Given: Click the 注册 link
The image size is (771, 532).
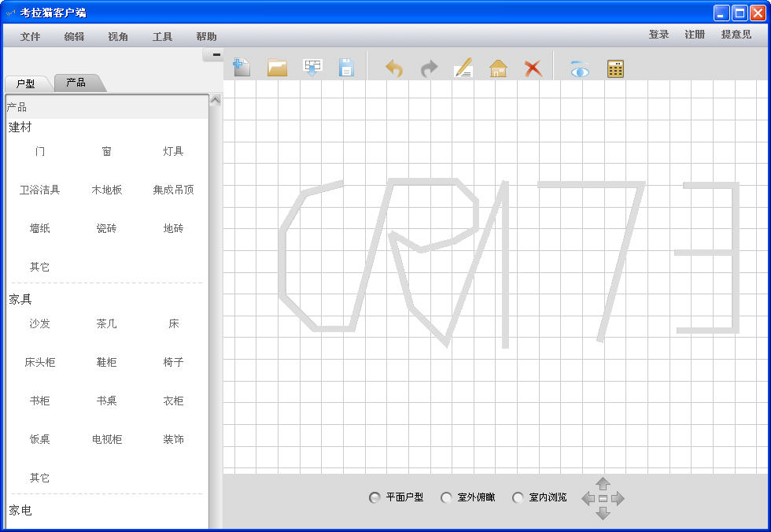Looking at the screenshot, I should [x=695, y=35].
